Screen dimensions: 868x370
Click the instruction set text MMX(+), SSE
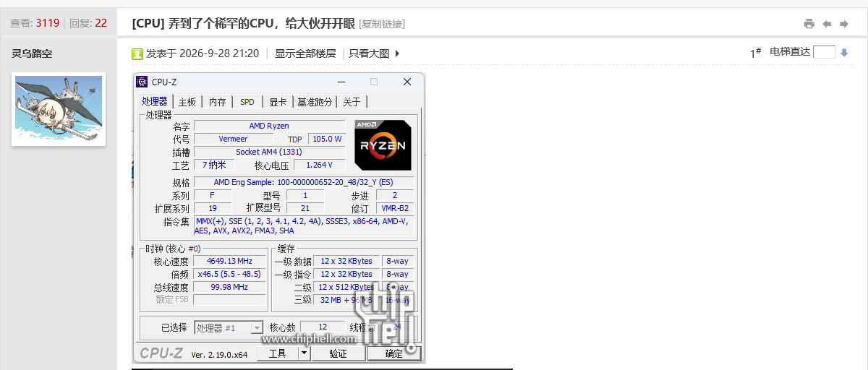304,225
